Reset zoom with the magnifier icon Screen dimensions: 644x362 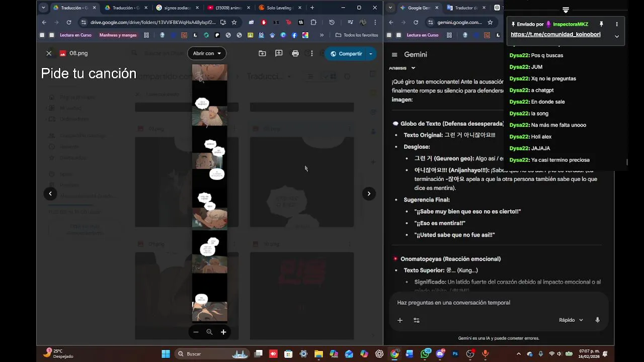coord(209,332)
